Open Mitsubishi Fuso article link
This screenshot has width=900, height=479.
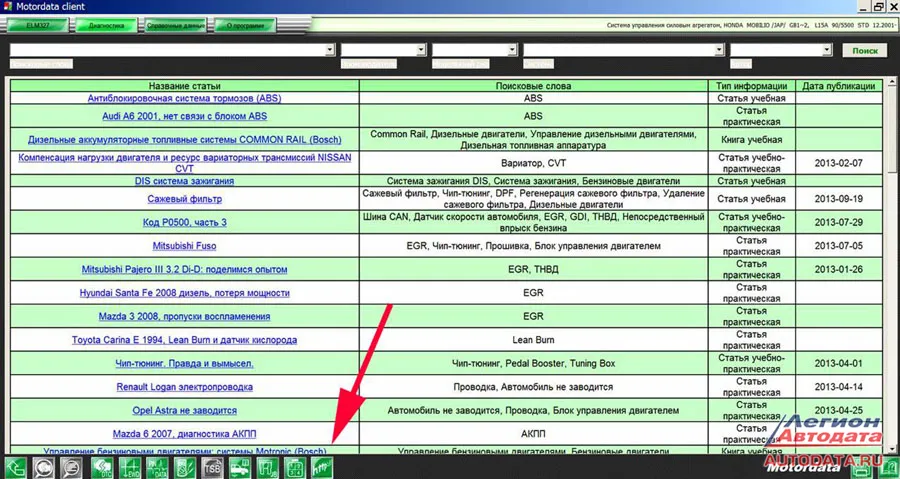(x=184, y=246)
